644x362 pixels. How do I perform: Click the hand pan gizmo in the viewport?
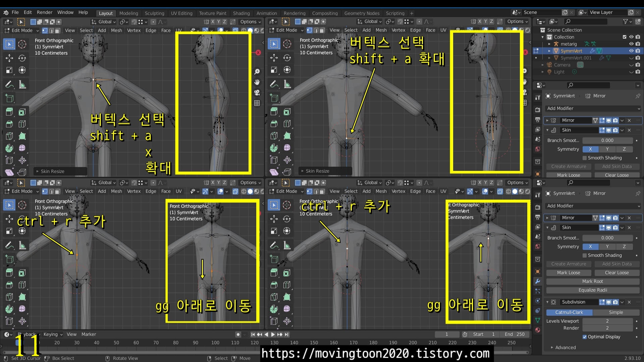[257, 82]
